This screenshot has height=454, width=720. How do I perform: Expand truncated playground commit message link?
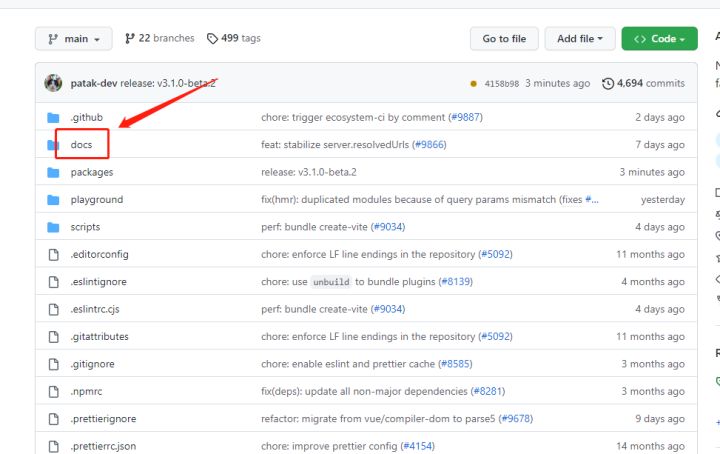pos(592,199)
